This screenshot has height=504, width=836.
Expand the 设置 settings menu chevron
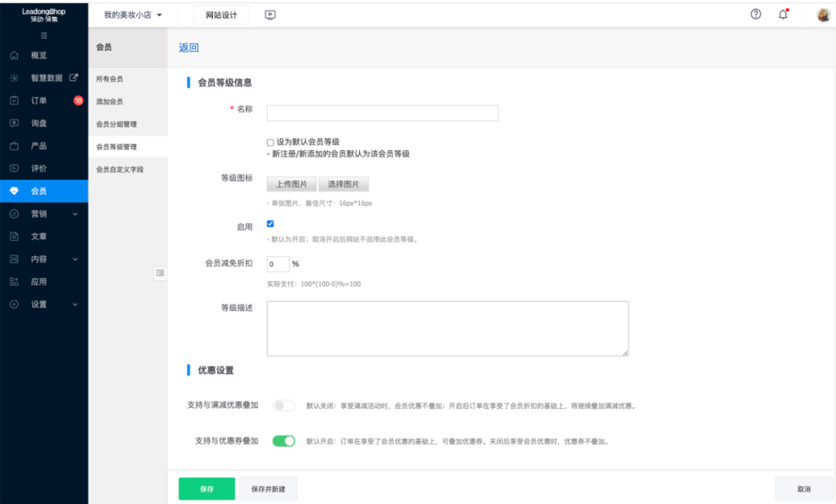point(74,304)
